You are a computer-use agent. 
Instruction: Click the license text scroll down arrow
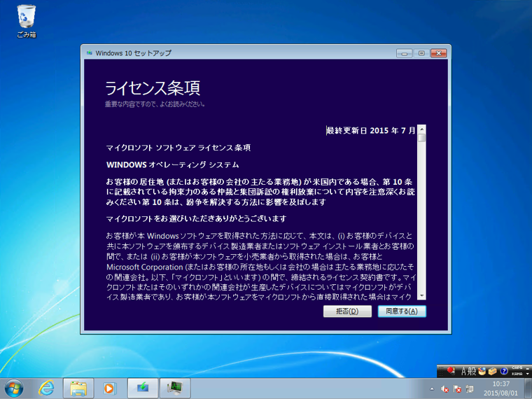tap(421, 295)
